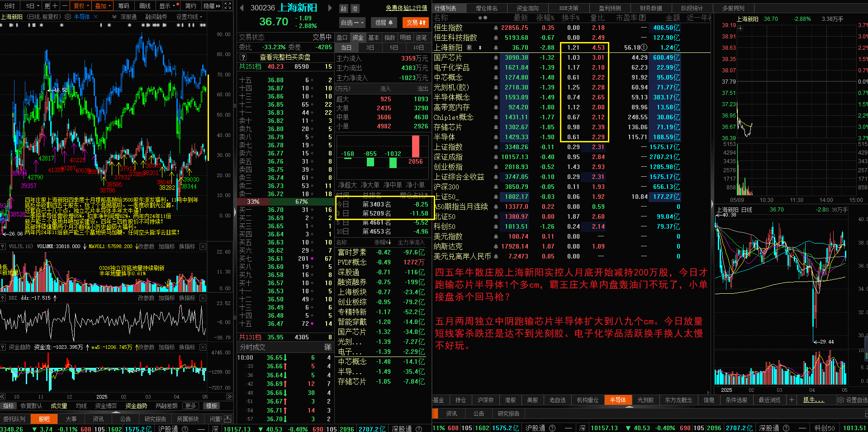Select the 当日 fund-flow period
The height and width of the screenshot is (432, 868).
click(346, 47)
